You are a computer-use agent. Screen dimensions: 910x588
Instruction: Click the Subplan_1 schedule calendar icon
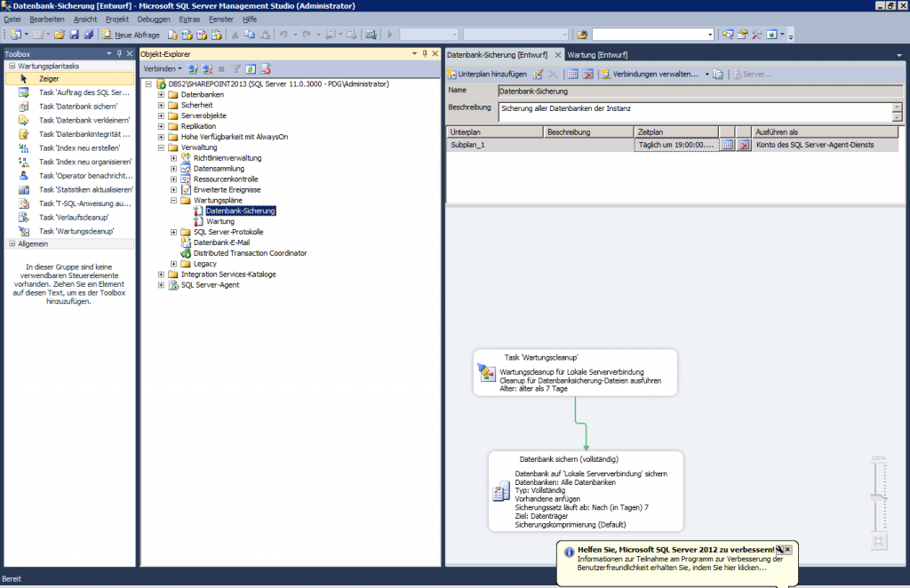[727, 145]
